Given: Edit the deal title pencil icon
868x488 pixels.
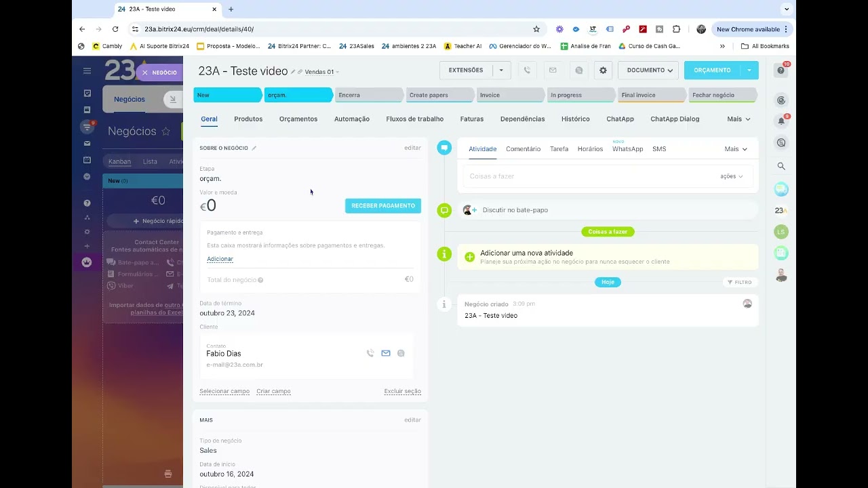Looking at the screenshot, I should pos(293,72).
